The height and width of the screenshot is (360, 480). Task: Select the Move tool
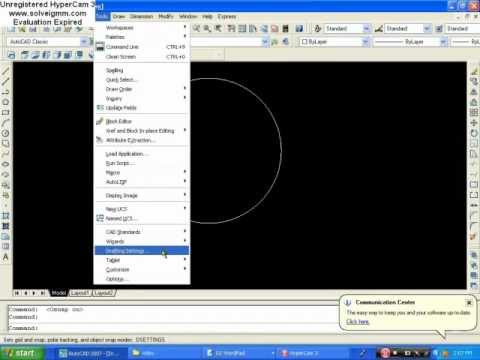(x=474, y=123)
